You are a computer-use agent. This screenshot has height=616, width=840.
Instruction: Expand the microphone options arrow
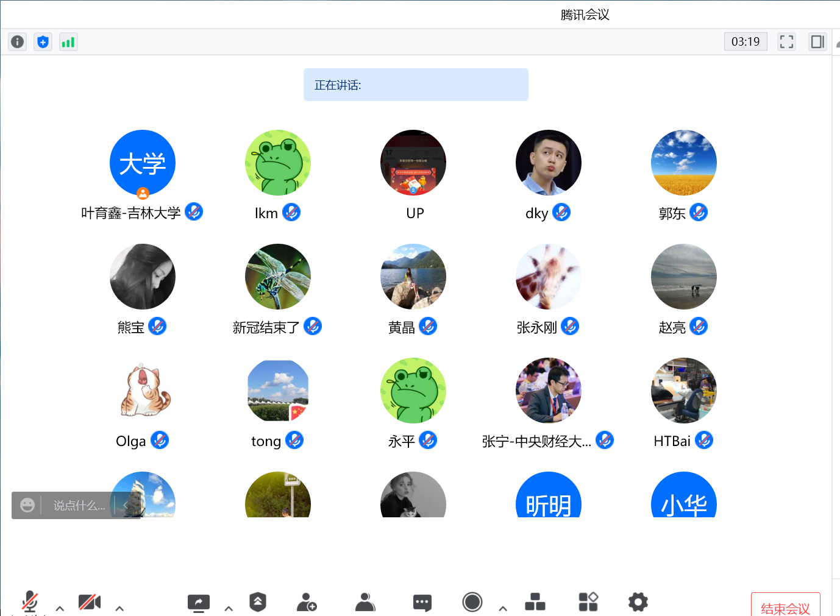pyautogui.click(x=60, y=608)
